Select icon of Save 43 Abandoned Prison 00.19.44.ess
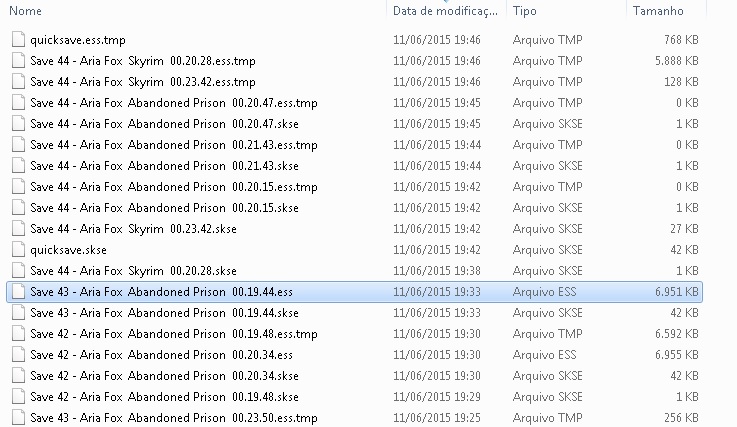The height and width of the screenshot is (427, 737). pos(18,292)
